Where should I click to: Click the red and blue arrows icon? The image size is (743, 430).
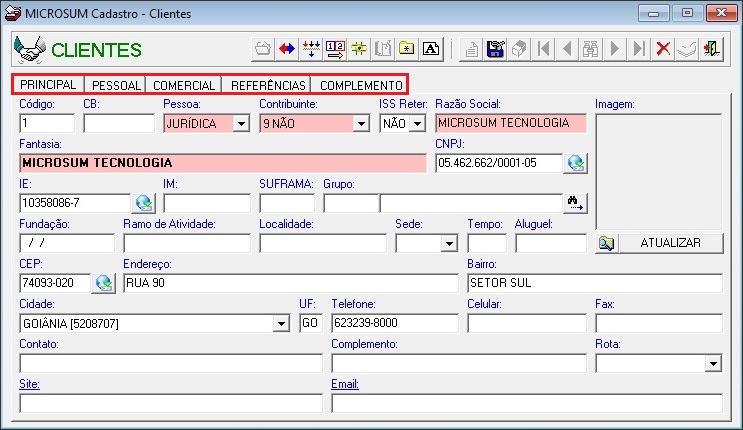(x=287, y=49)
